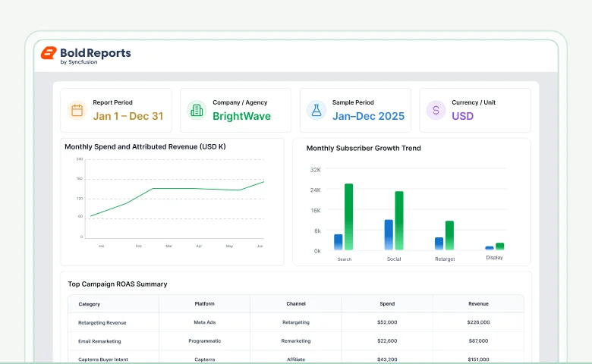Click the 'Report Period' label
Image resolution: width=592 pixels, height=364 pixels.
(x=112, y=102)
